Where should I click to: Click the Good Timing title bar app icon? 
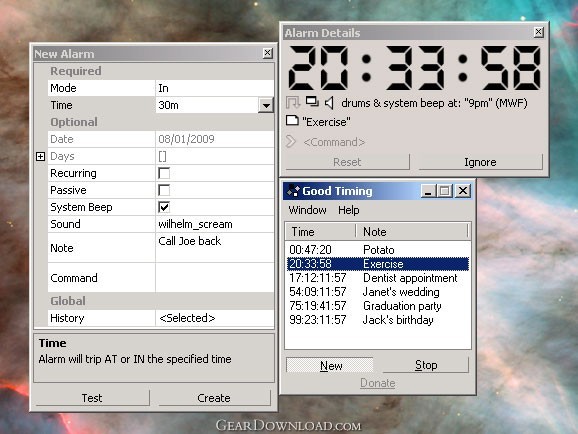tap(293, 191)
